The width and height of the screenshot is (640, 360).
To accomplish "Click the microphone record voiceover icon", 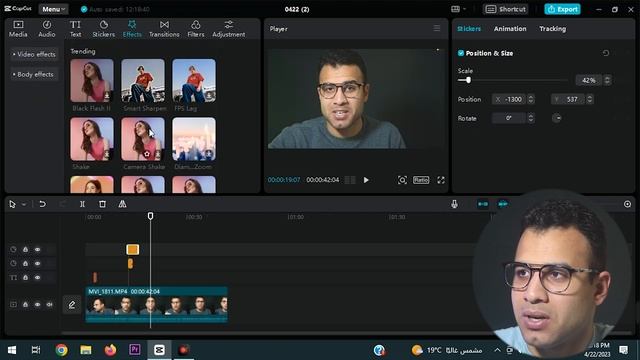I will [454, 204].
